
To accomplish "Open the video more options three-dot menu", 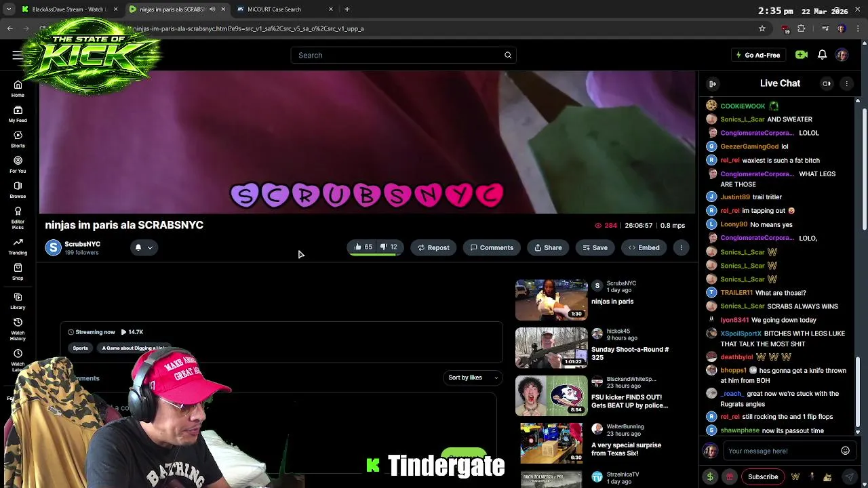I will [681, 247].
